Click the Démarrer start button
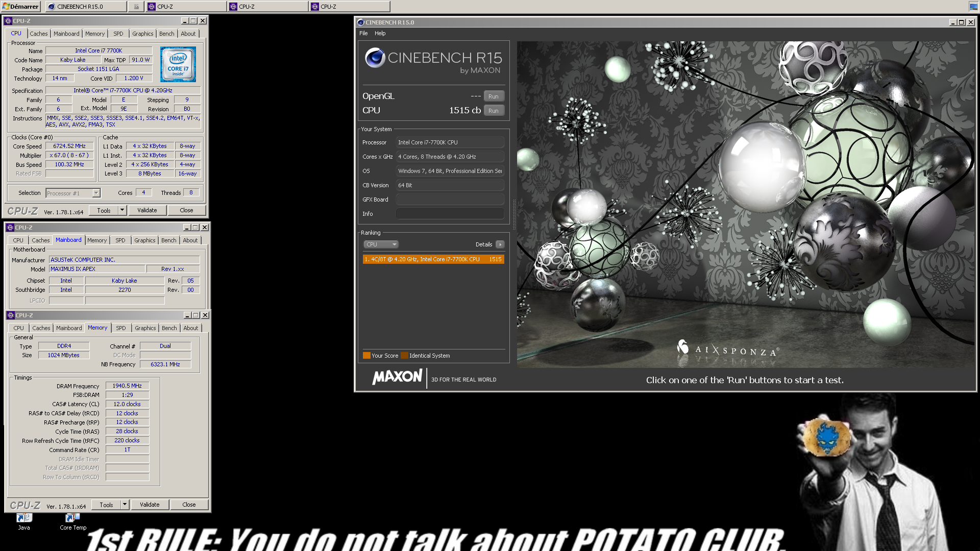This screenshot has height=551, width=980. pos(21,7)
